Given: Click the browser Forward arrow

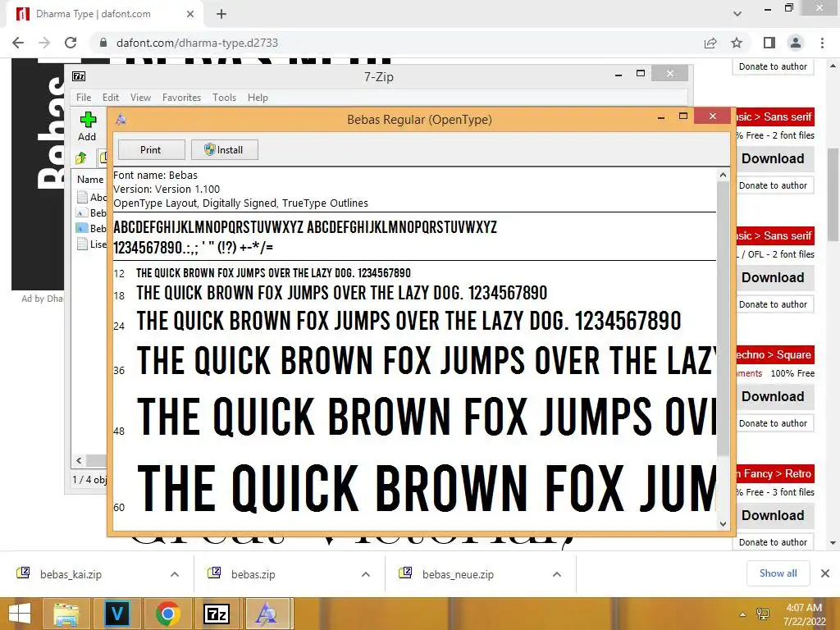Looking at the screenshot, I should pos(44,43).
